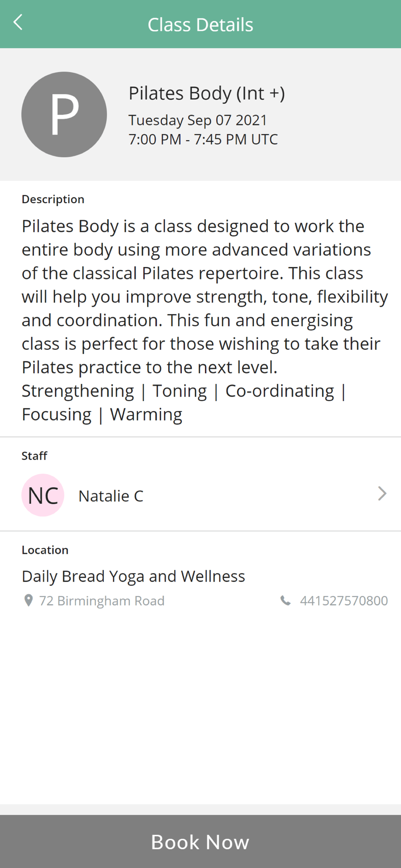Click the Class Details header title
The width and height of the screenshot is (401, 868).
200,25
